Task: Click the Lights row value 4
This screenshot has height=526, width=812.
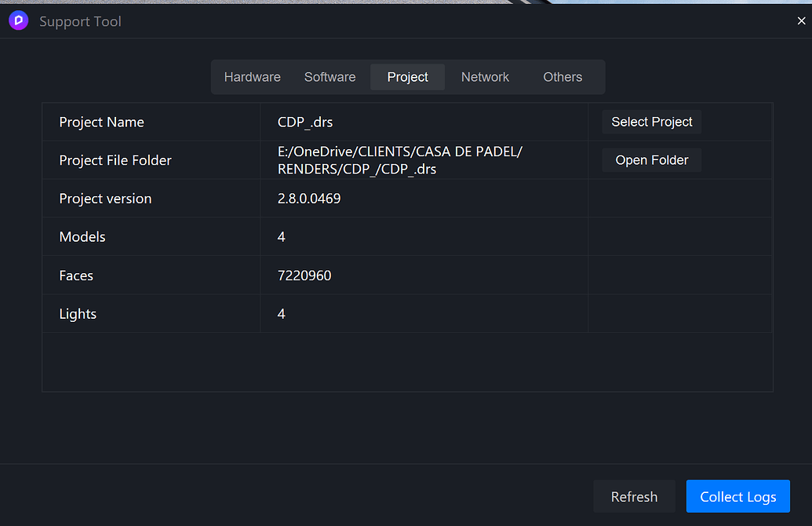Action: coord(281,313)
